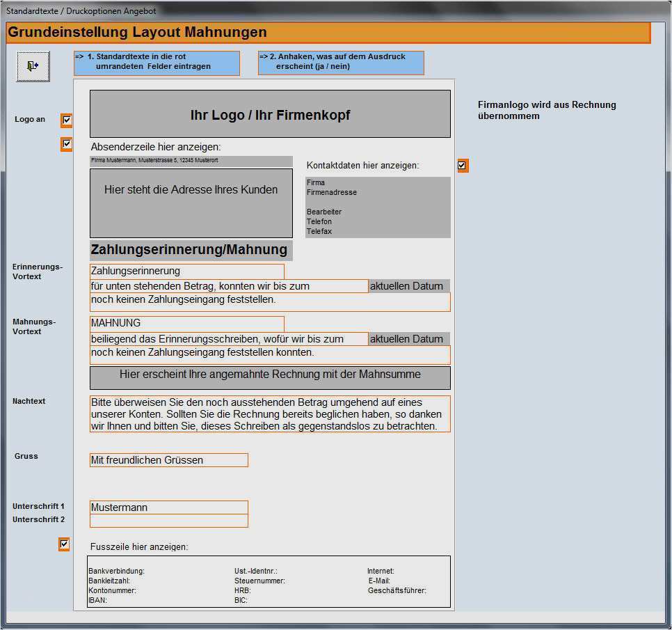Image resolution: width=672 pixels, height=630 pixels.
Task: Click the 'MAHNUNG' title input field
Action: (186, 324)
